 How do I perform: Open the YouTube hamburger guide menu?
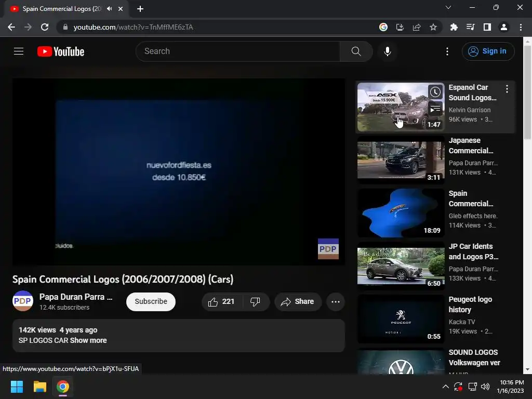[19, 51]
